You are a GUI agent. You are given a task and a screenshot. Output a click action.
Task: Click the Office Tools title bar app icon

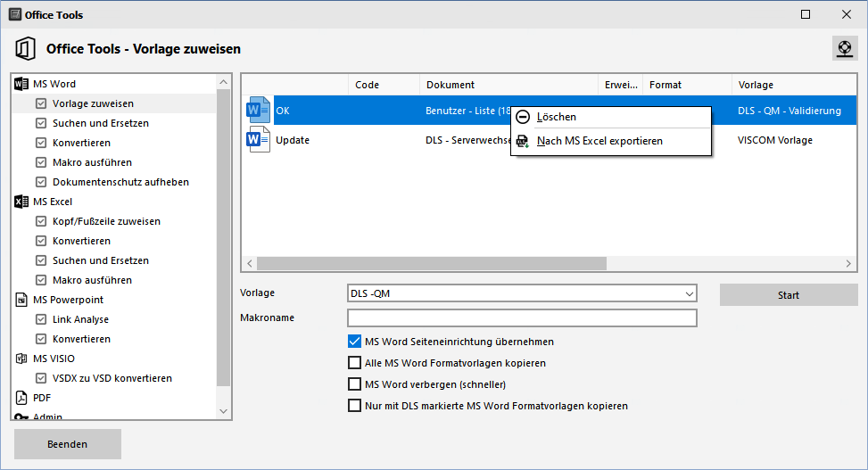pyautogui.click(x=15, y=14)
